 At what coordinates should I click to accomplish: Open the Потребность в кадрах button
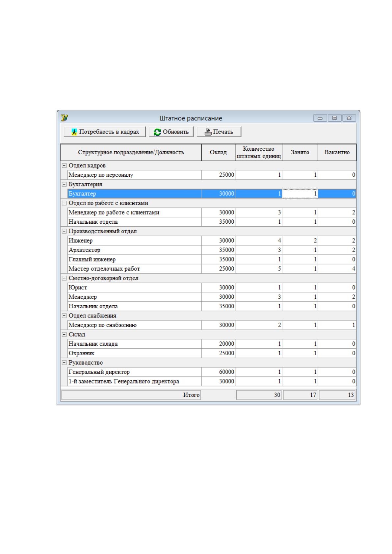point(105,132)
